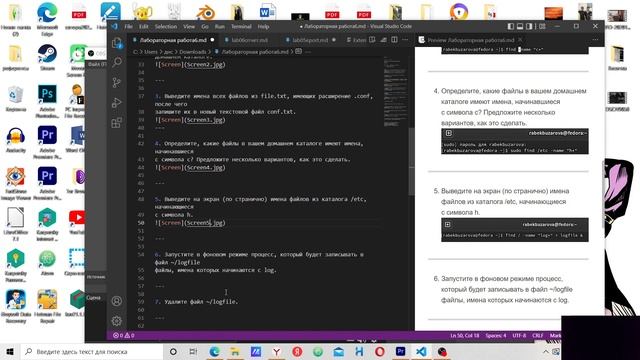Click Screen4.jpg link on line 44

pyautogui.click(x=205, y=167)
